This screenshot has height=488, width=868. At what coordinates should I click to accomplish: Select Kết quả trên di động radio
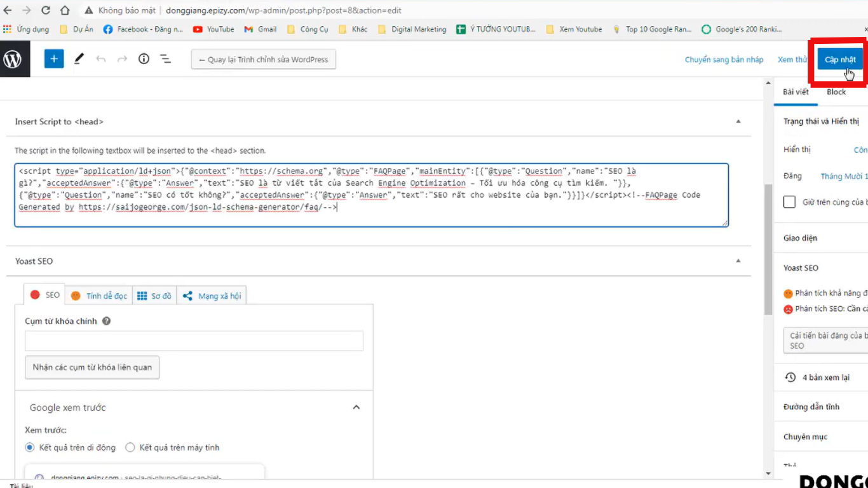29,447
